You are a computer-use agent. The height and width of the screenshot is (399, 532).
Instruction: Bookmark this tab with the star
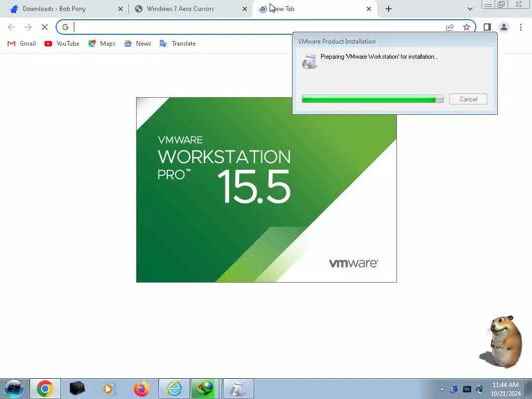click(x=467, y=27)
